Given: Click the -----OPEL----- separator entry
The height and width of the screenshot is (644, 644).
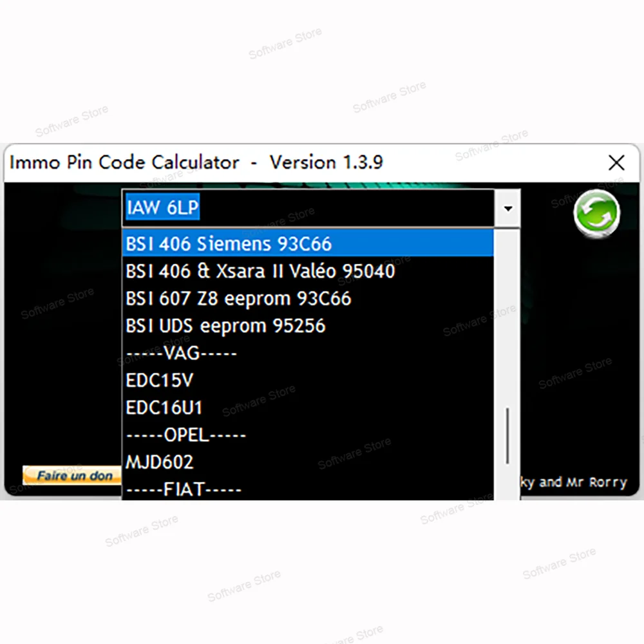Looking at the screenshot, I should [x=308, y=435].
